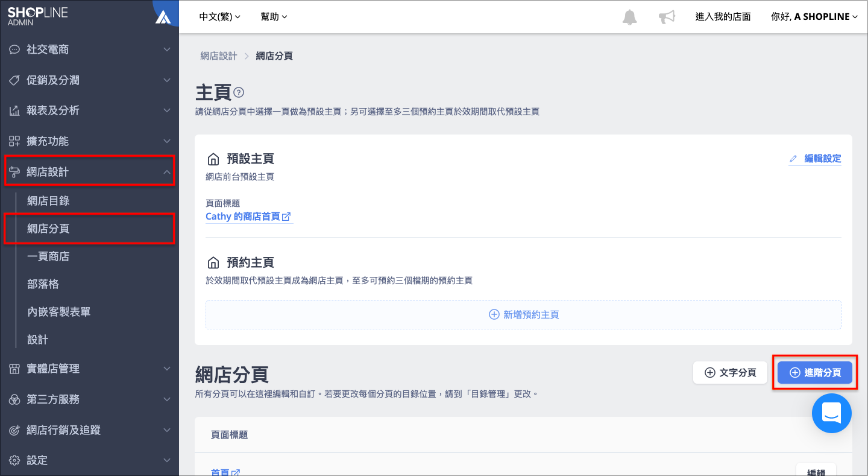Expand the 報表及分析 menu chevron
The image size is (868, 476).
pyautogui.click(x=167, y=110)
